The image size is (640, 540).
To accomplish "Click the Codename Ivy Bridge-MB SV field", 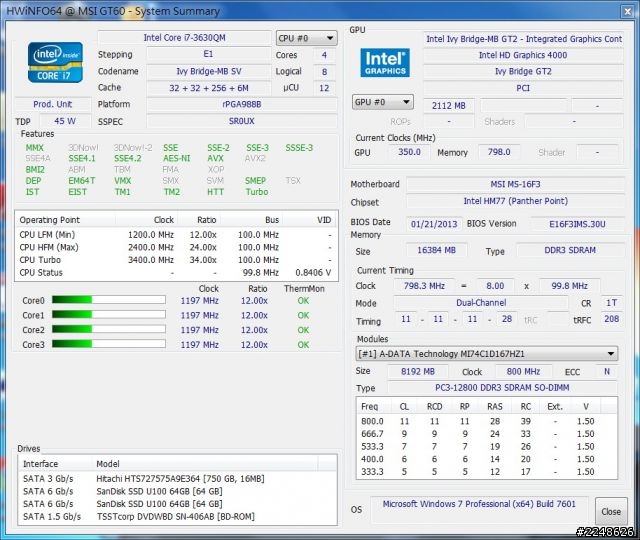I will (x=208, y=71).
